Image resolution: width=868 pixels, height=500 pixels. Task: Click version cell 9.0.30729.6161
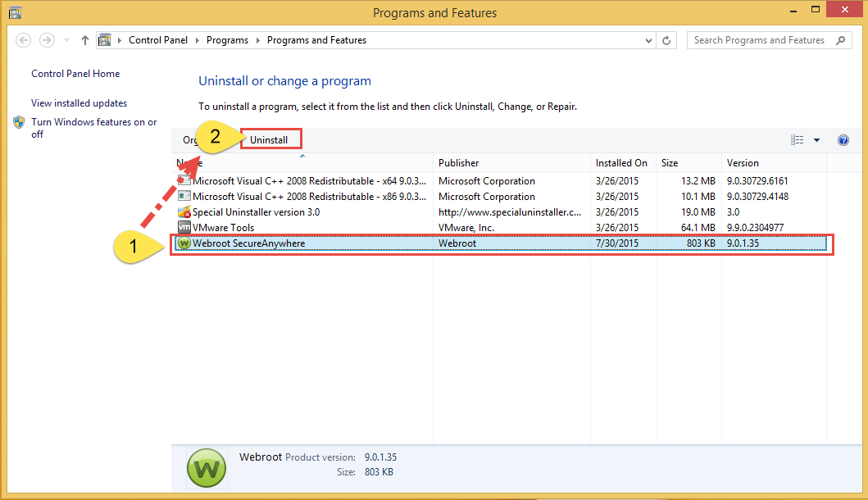pos(757,181)
